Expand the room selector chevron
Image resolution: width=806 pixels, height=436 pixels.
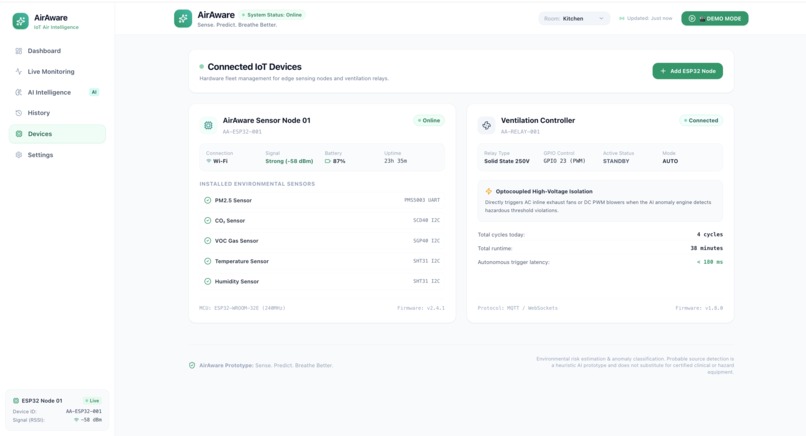[601, 19]
